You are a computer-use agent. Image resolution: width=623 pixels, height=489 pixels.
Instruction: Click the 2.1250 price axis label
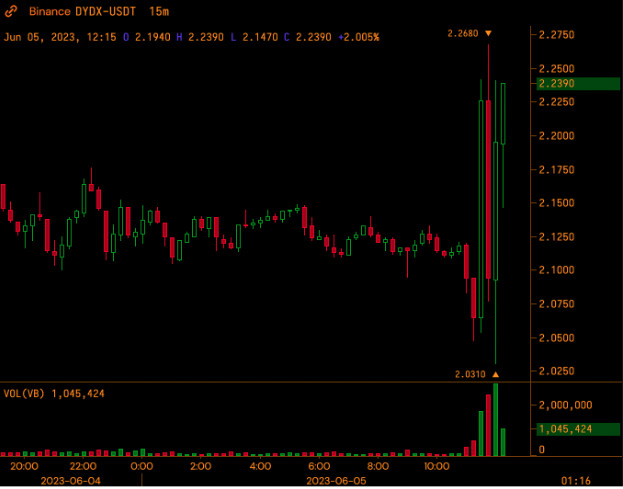(557, 237)
